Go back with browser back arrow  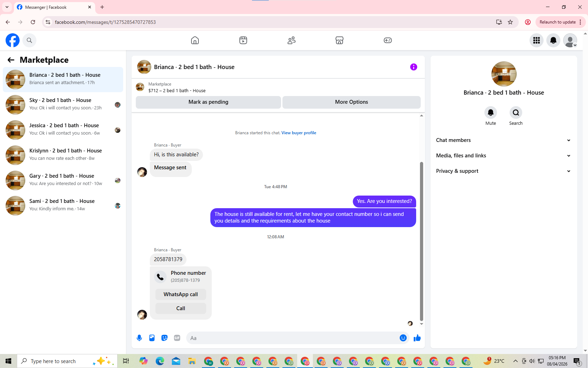[x=8, y=22]
